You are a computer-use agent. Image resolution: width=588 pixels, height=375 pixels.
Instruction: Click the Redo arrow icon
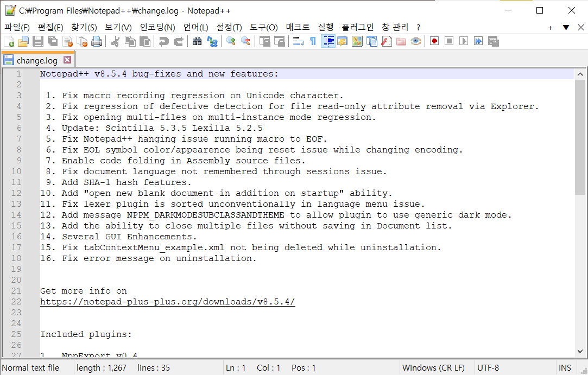[x=179, y=41]
